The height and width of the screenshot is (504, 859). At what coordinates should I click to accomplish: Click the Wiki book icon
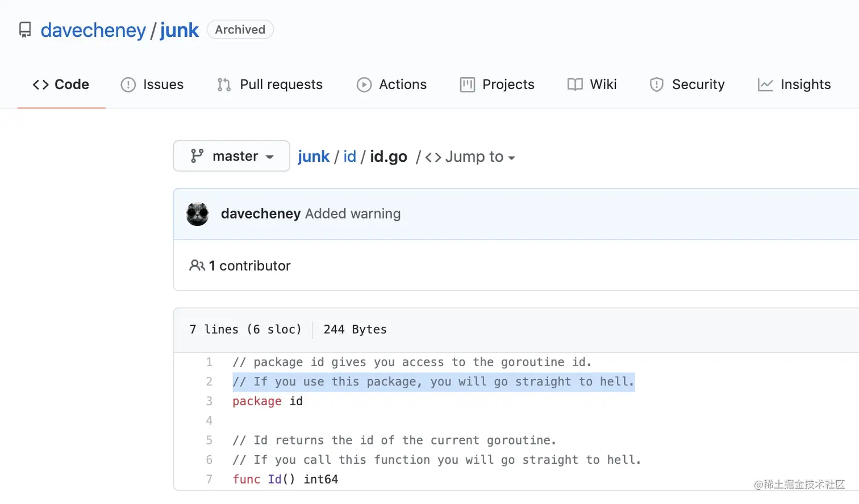coord(575,85)
